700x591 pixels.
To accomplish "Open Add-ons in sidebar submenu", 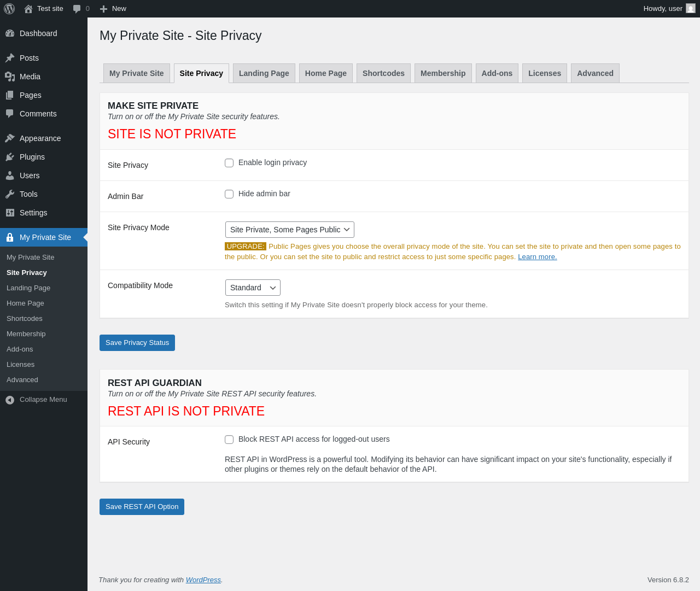I will tap(44, 349).
